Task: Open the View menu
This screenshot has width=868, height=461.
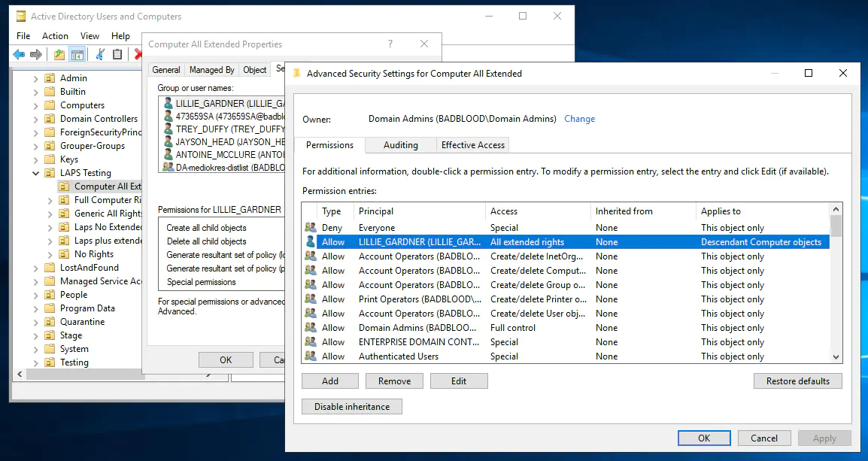Action: click(90, 36)
